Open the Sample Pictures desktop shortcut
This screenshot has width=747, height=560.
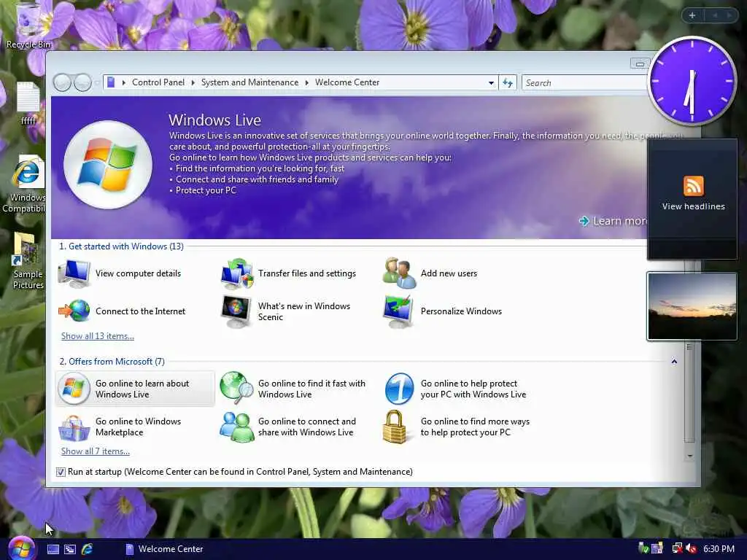click(x=27, y=260)
